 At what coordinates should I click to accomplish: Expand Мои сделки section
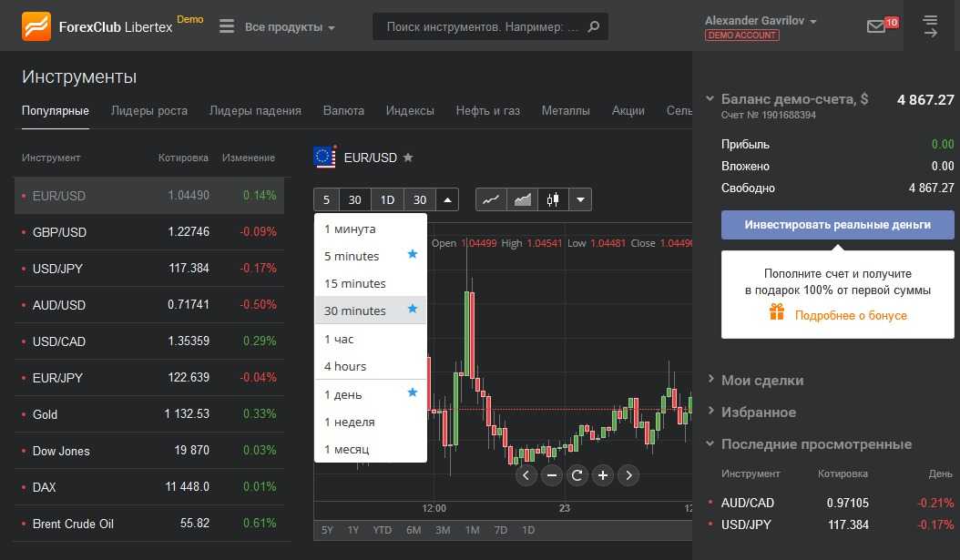710,379
